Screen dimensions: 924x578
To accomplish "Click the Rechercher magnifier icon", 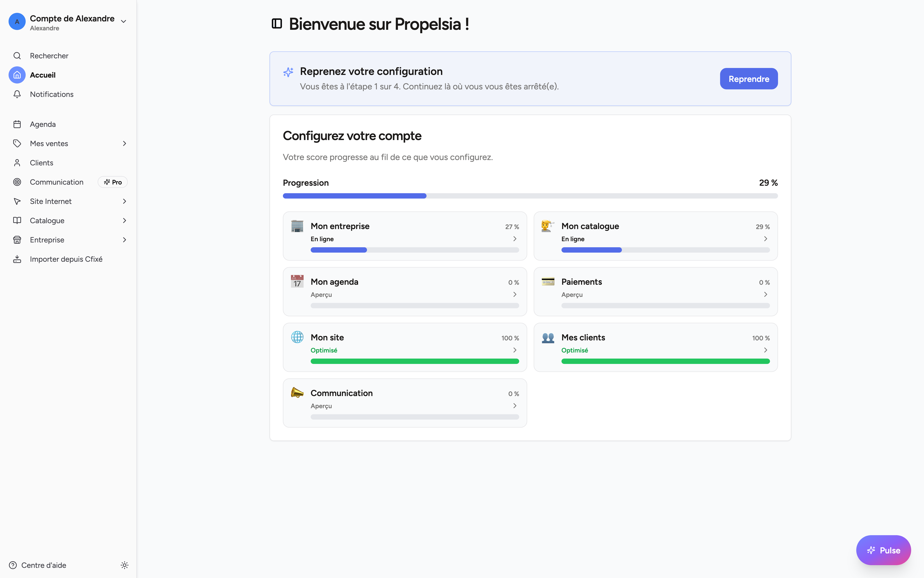I will pyautogui.click(x=17, y=56).
